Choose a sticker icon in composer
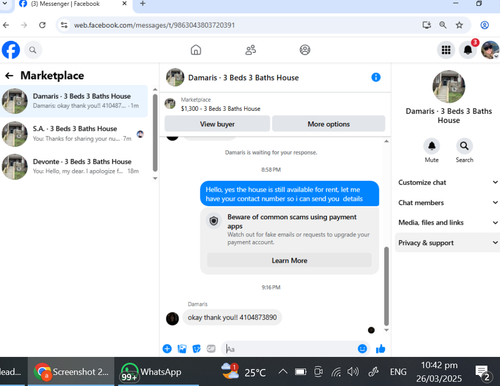 (197, 349)
